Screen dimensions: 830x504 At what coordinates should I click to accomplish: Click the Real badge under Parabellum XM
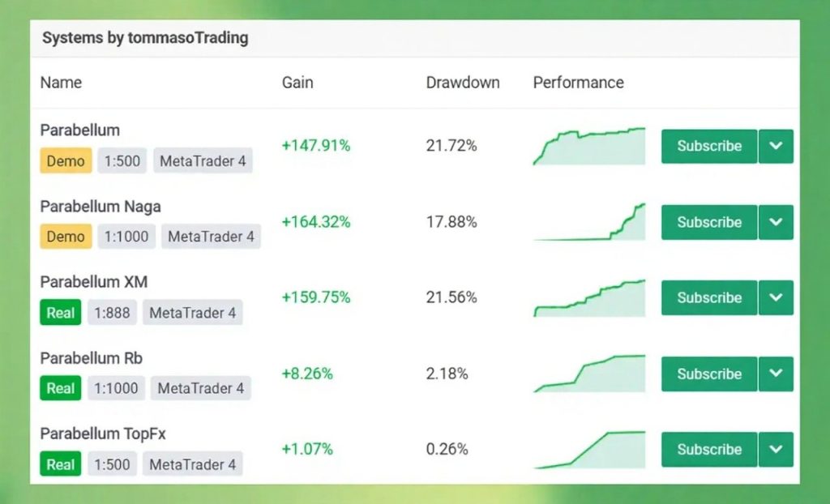pyautogui.click(x=61, y=313)
